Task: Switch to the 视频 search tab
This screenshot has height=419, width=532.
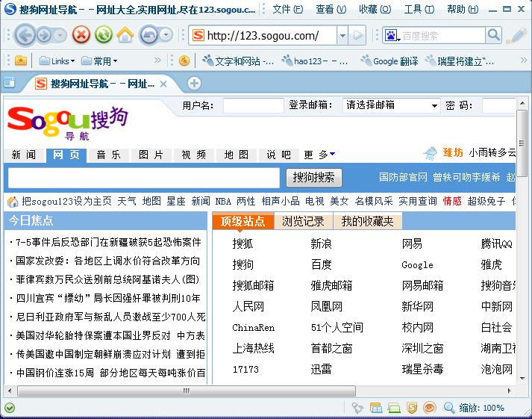Action: tap(194, 155)
